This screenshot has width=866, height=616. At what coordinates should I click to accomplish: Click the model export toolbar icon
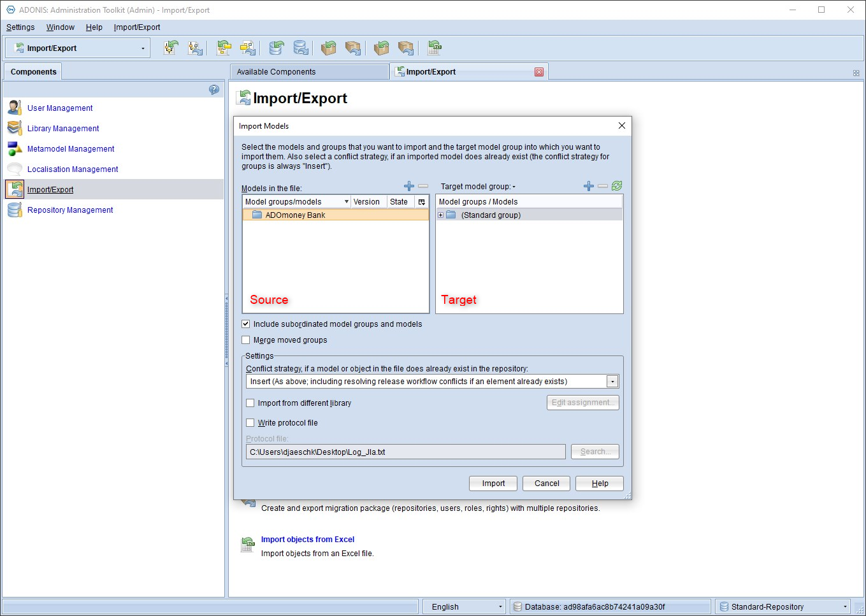click(196, 48)
